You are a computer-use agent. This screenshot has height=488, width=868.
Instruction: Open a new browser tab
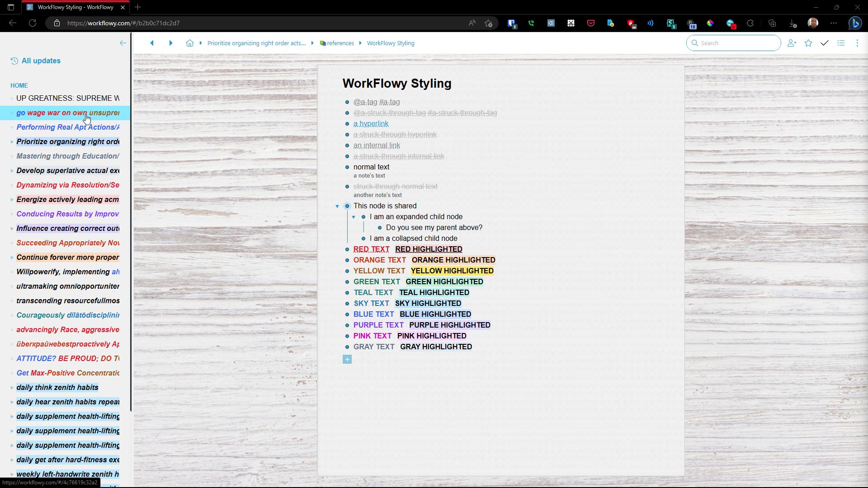[x=138, y=7]
